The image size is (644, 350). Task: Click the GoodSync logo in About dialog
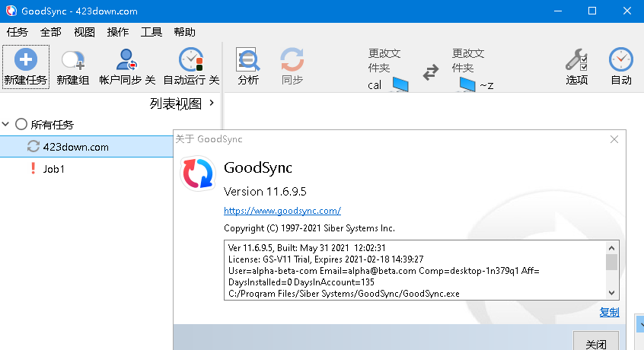coord(198,173)
